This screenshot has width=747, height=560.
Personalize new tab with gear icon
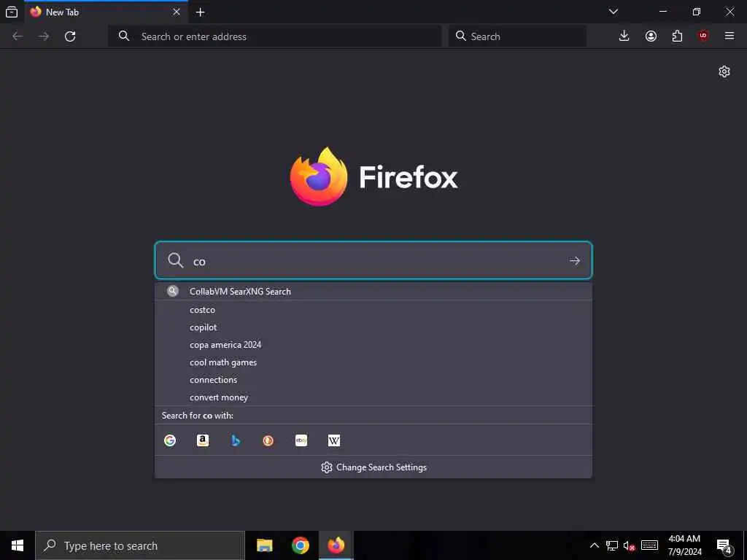coord(724,71)
